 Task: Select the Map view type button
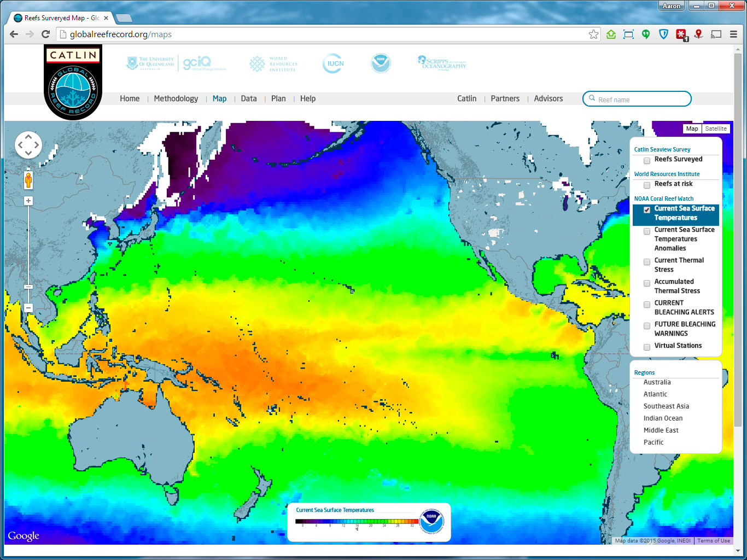692,129
